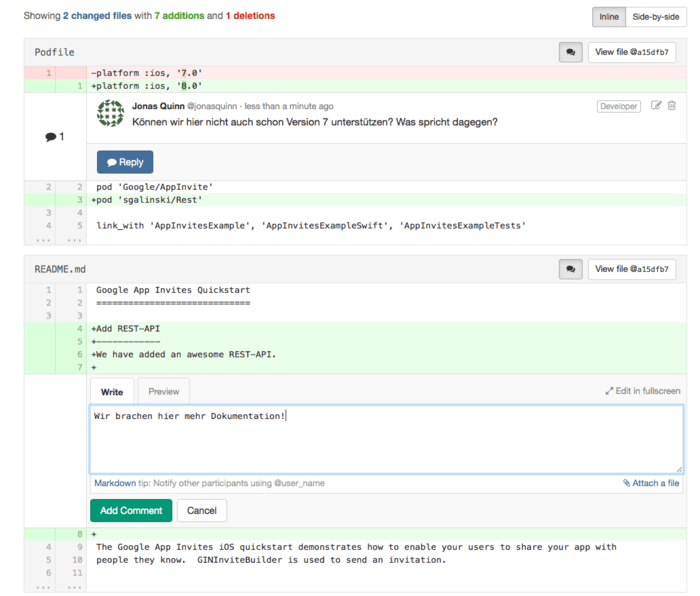
Task: Click the "1 deletions" text
Action: 250,16
